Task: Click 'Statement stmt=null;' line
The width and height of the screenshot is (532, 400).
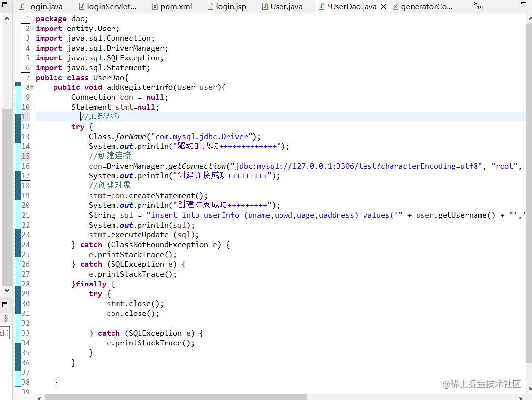Action: pos(115,107)
